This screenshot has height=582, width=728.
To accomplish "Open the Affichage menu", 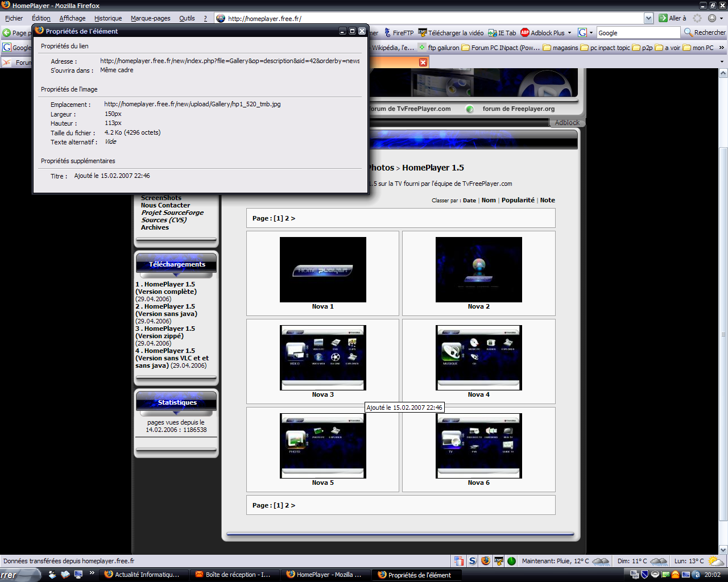I will (72, 18).
